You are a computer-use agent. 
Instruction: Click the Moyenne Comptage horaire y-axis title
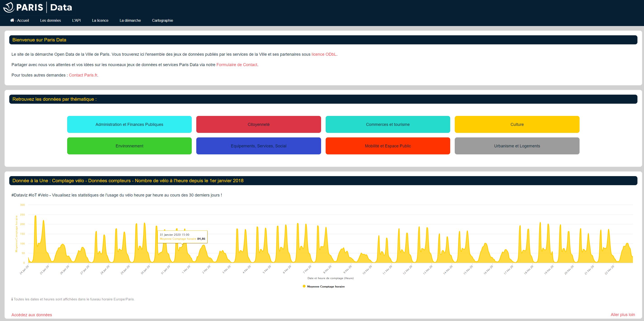[17, 234]
